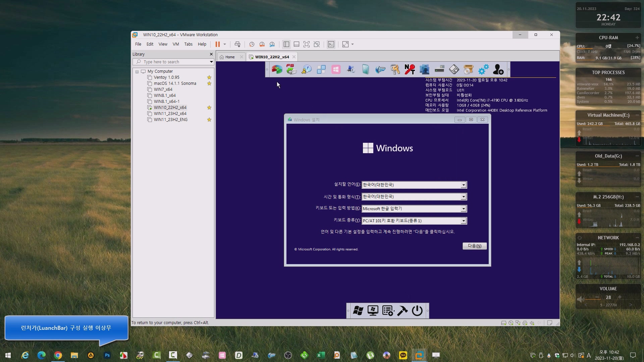Open Google Chrome from the taskbar
This screenshot has height=362, width=644.
click(x=58, y=355)
